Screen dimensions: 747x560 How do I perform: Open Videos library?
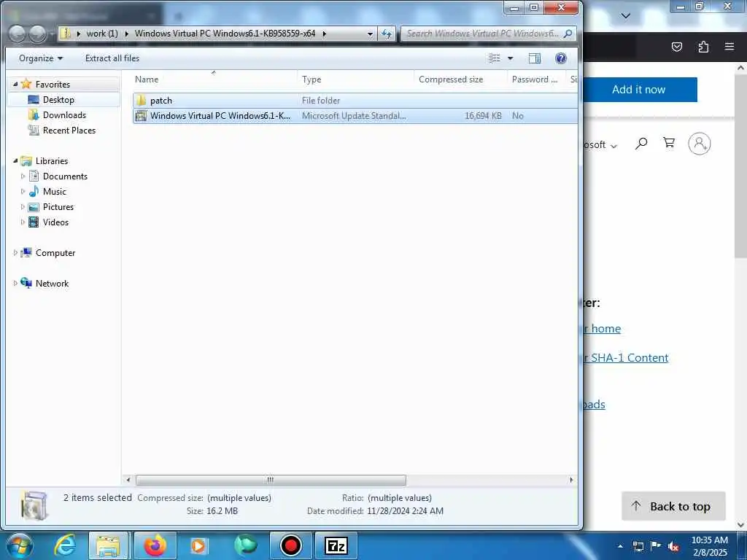click(x=55, y=222)
